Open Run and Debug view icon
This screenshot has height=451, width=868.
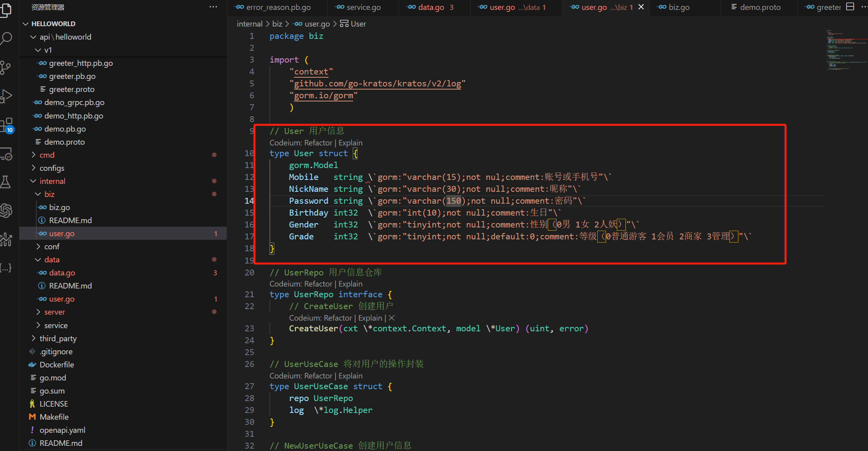point(6,96)
